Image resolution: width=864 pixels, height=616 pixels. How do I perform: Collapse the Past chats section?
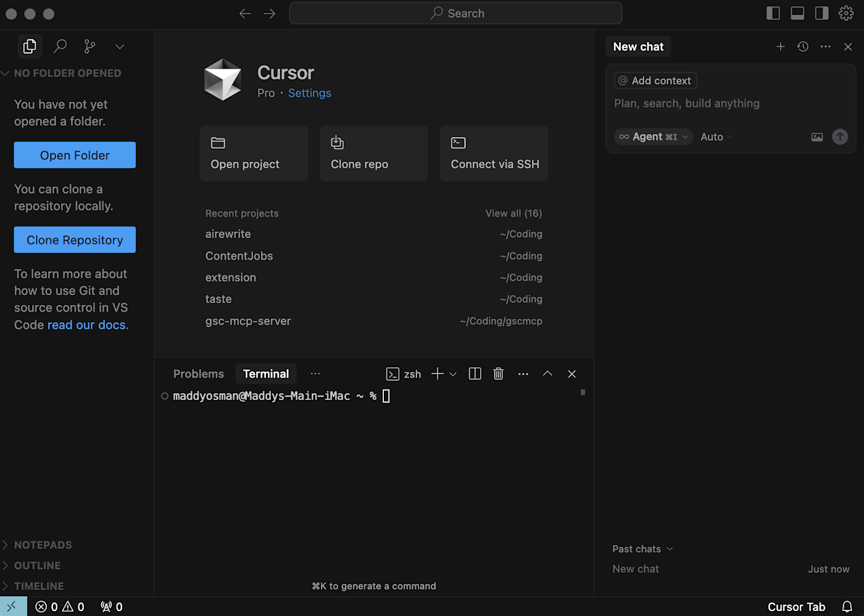[x=642, y=549]
